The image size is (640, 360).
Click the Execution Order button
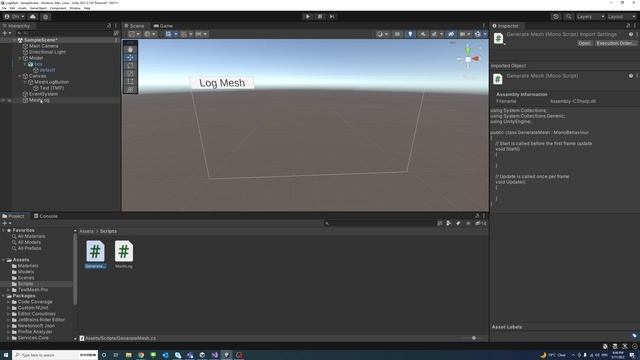pyautogui.click(x=616, y=43)
